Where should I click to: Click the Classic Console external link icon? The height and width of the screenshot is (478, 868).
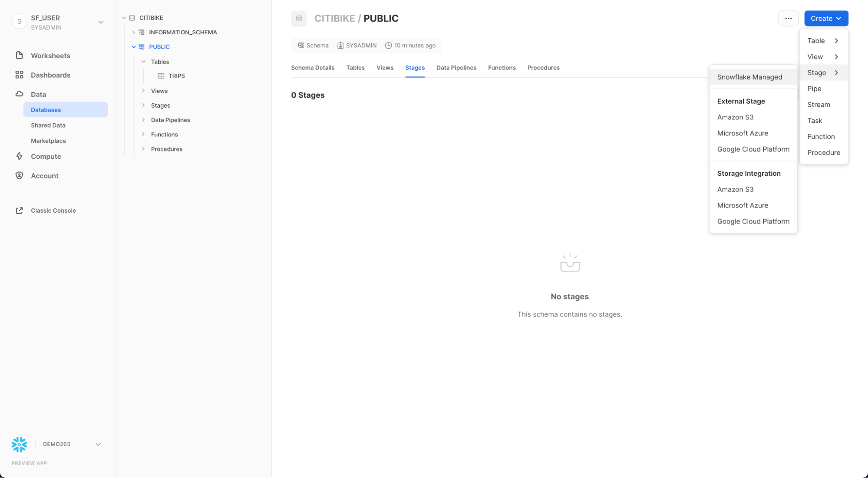(x=19, y=211)
